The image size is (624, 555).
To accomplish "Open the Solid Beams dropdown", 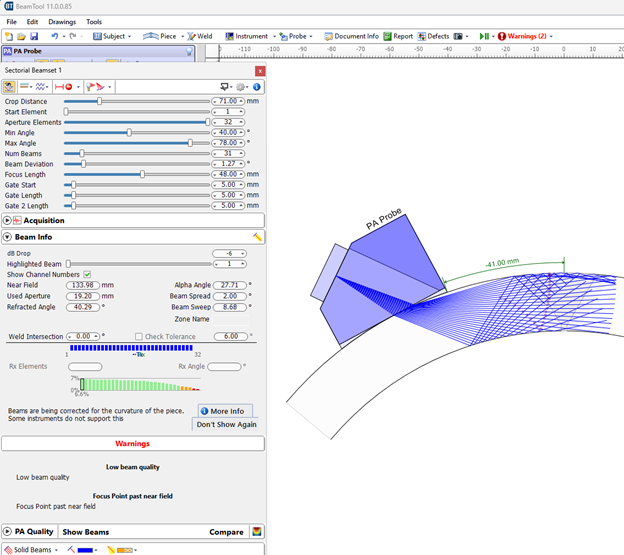I will pos(31,550).
